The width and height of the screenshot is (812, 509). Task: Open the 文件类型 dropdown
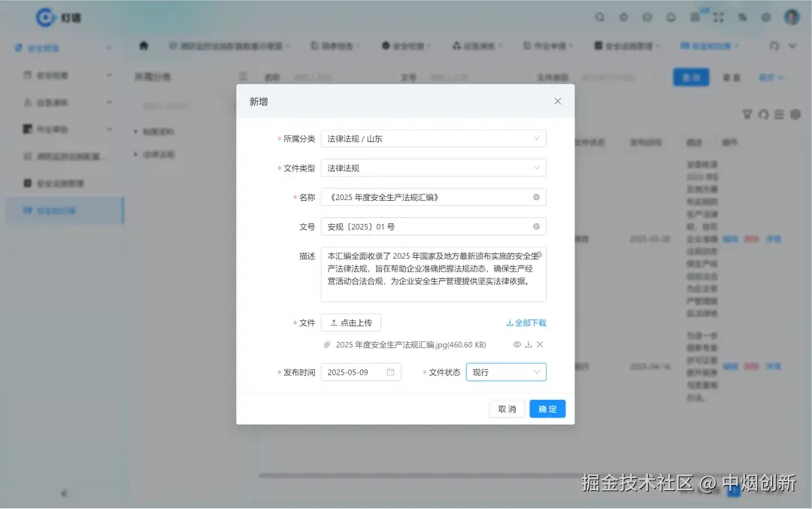433,168
